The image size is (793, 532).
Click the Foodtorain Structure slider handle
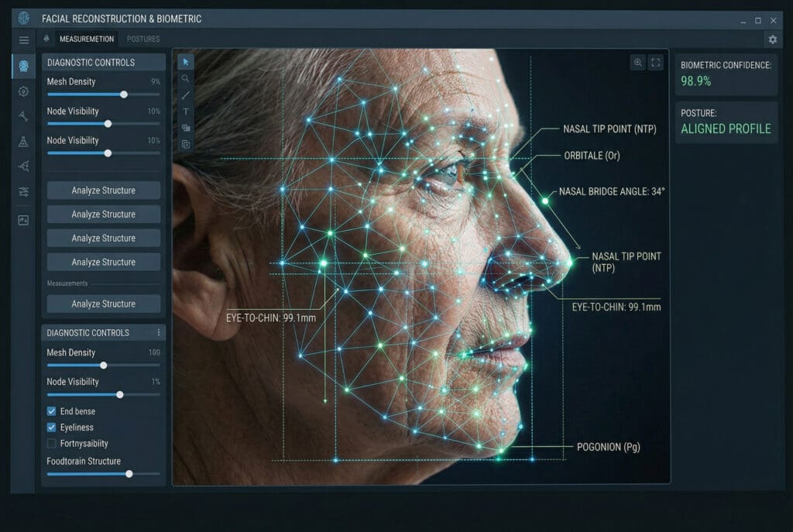coord(129,474)
